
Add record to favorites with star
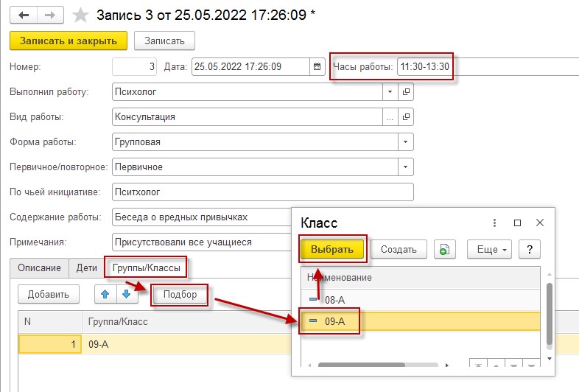click(80, 15)
